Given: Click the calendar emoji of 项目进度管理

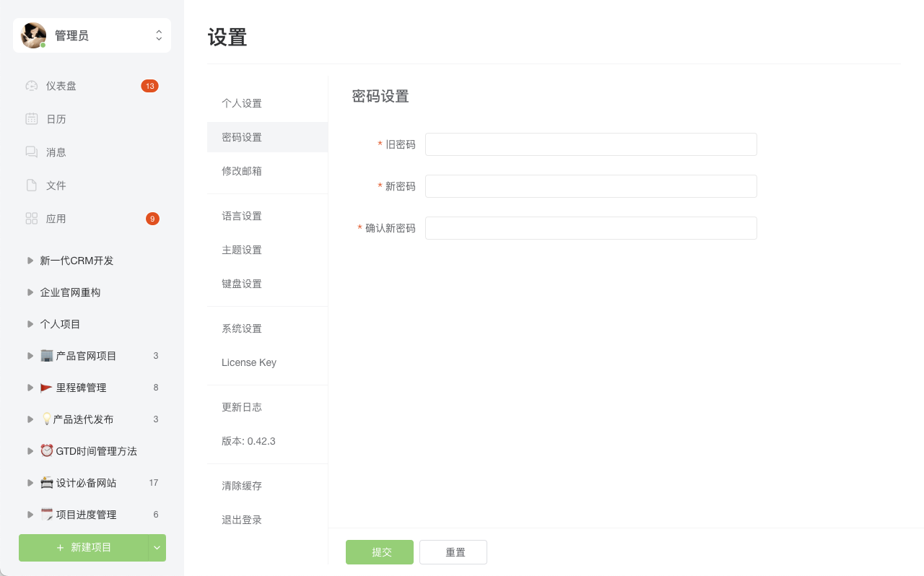Looking at the screenshot, I should 47,515.
